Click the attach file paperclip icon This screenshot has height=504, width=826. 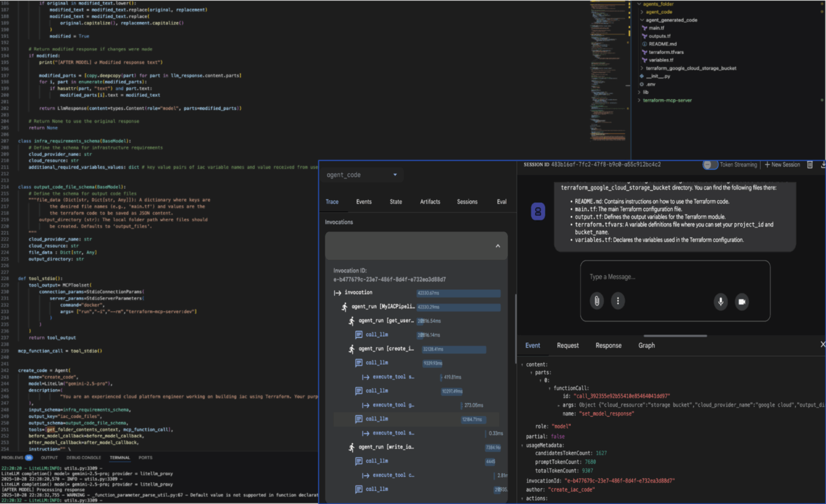click(x=597, y=301)
